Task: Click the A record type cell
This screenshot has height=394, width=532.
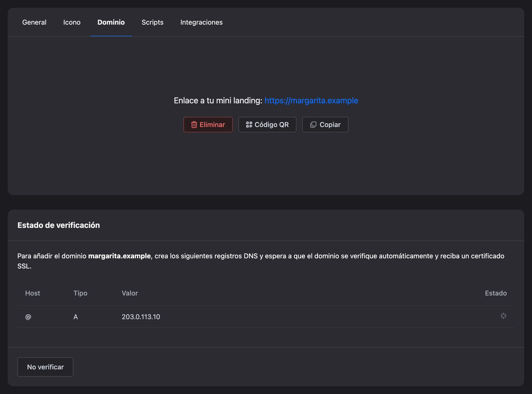Action: tap(76, 317)
